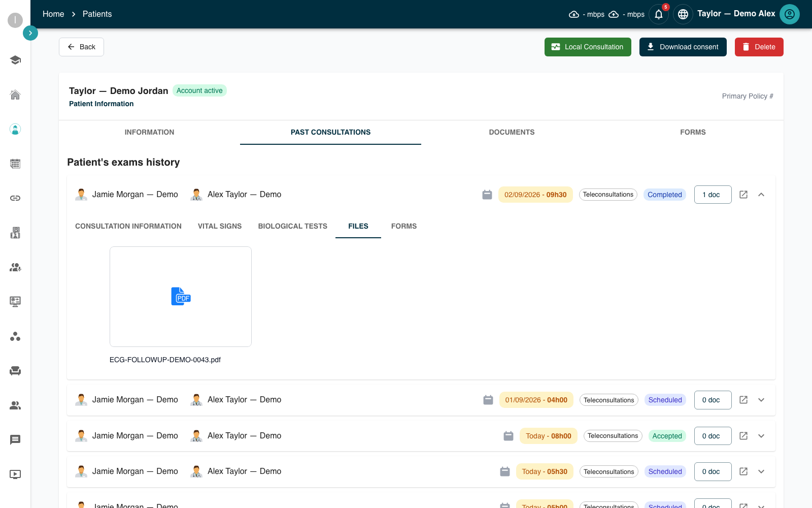This screenshot has height=508, width=812.
Task: Go to the patient Forms tab
Action: click(693, 132)
